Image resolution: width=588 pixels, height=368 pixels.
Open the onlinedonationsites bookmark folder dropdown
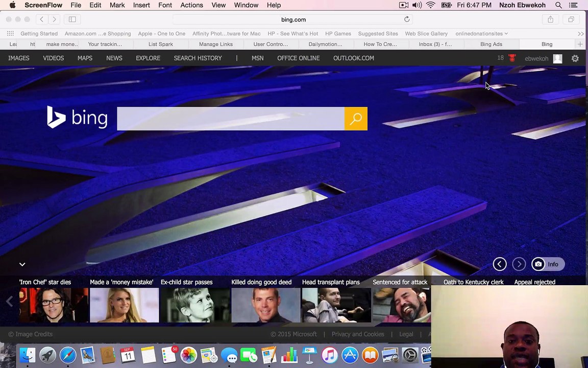[x=481, y=33]
